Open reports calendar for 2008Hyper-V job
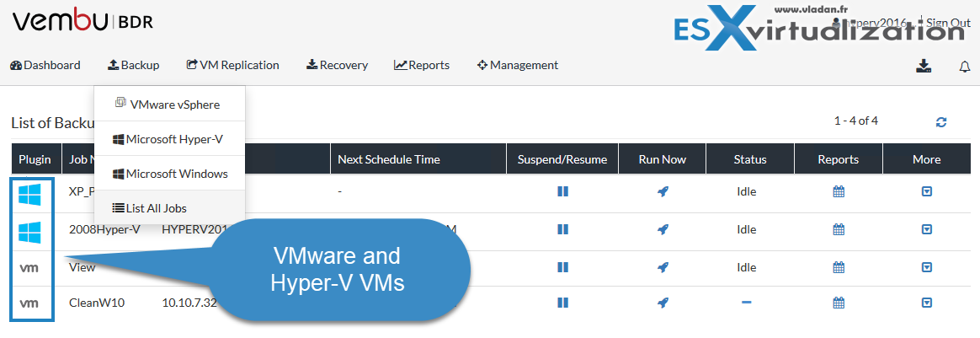This screenshot has width=980, height=338. 839,230
